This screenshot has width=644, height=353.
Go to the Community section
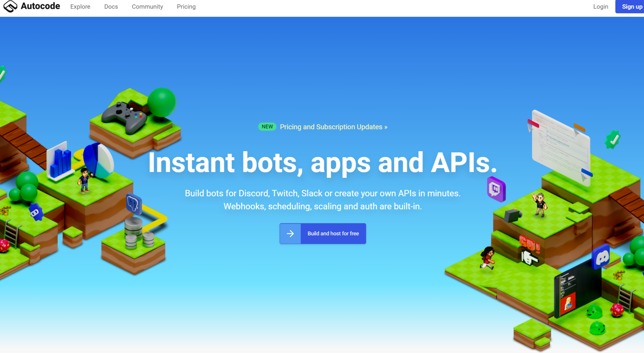[x=147, y=7]
